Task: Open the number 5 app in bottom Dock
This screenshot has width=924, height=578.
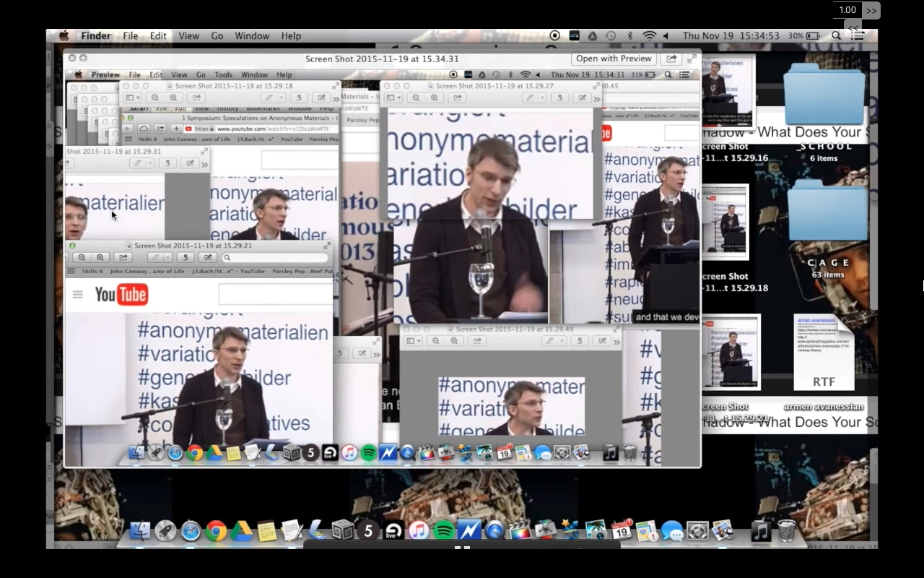Action: click(x=368, y=531)
